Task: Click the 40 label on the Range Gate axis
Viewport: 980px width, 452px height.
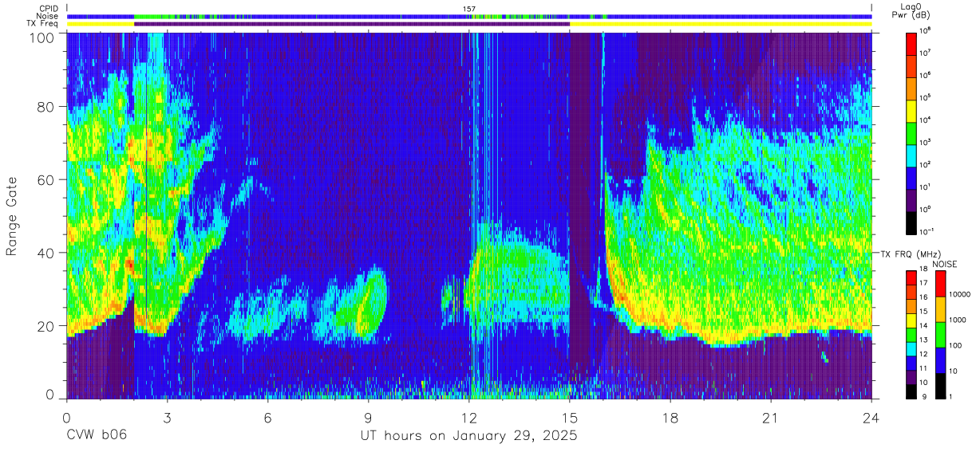Action: click(x=45, y=253)
